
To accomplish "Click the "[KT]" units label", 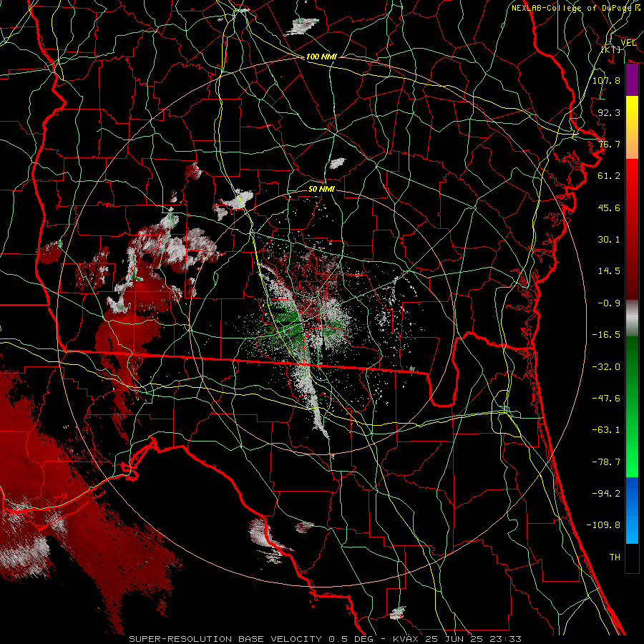I will pyautogui.click(x=612, y=49).
